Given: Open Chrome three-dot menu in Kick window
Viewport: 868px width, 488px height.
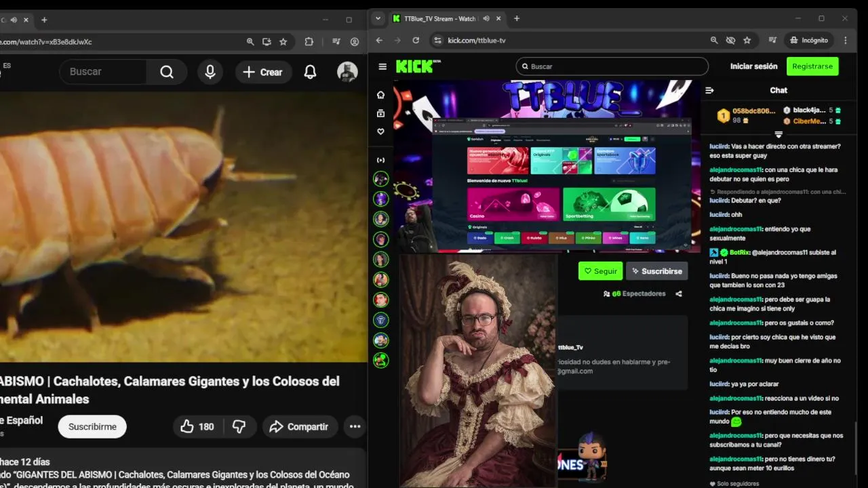Looking at the screenshot, I should point(845,40).
